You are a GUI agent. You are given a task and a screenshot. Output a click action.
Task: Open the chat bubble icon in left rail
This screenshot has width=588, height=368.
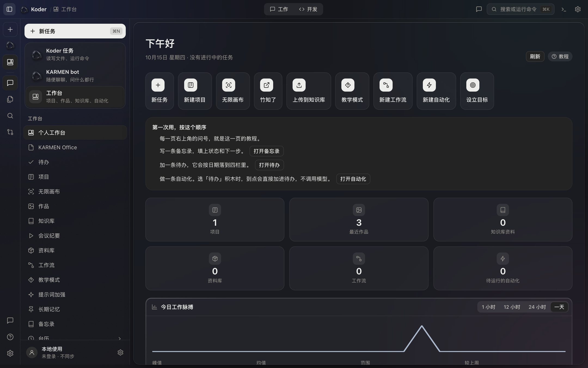(10, 83)
